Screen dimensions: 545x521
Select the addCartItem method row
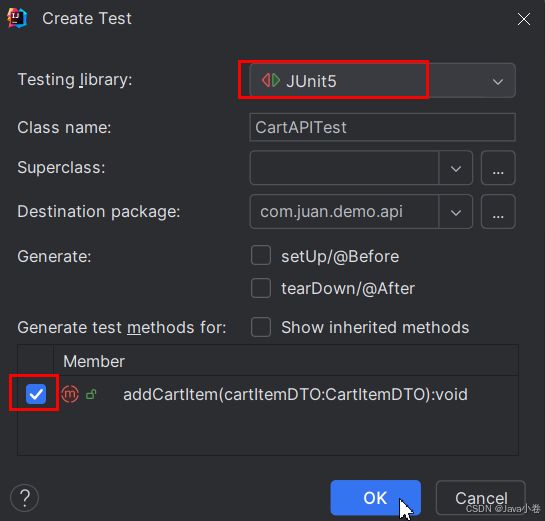tap(268, 394)
